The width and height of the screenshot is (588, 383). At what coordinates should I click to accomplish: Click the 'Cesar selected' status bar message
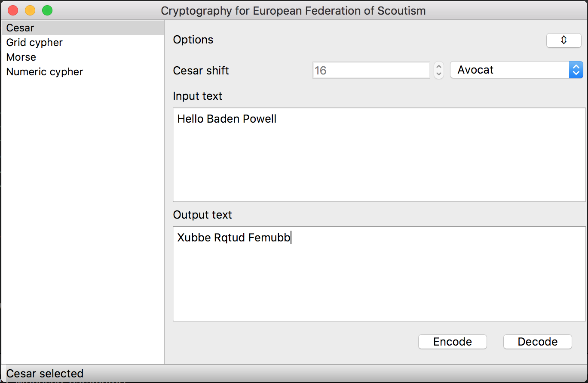click(x=45, y=374)
